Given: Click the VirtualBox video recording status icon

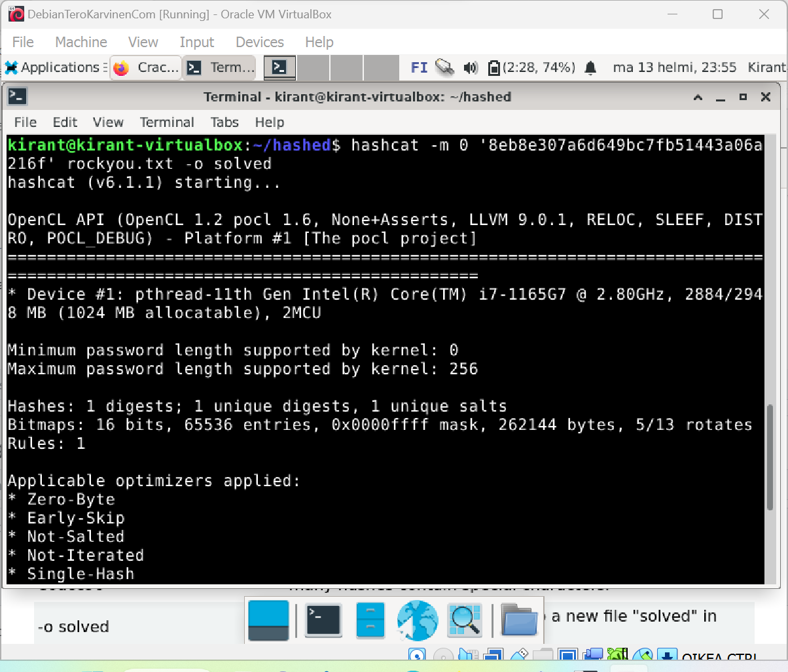Looking at the screenshot, I should point(593,654).
